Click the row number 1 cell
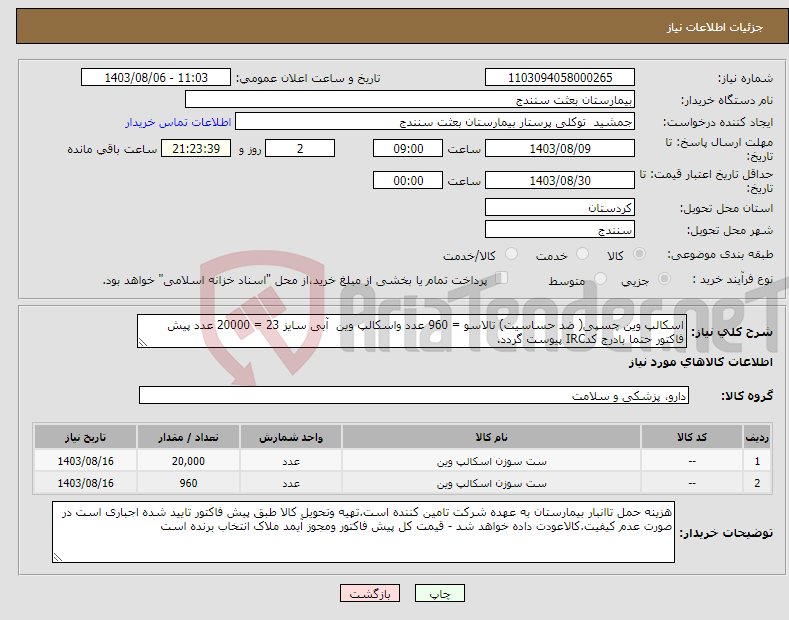The image size is (789, 620). (x=757, y=461)
